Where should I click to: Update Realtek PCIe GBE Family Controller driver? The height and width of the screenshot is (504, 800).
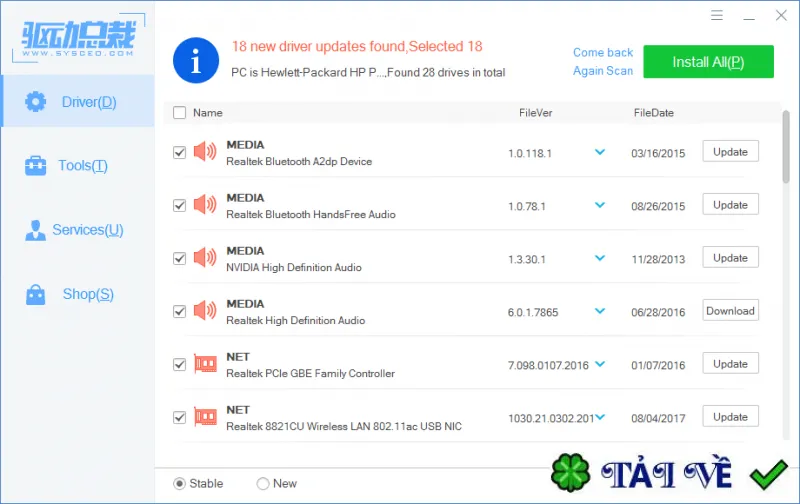tap(730, 364)
